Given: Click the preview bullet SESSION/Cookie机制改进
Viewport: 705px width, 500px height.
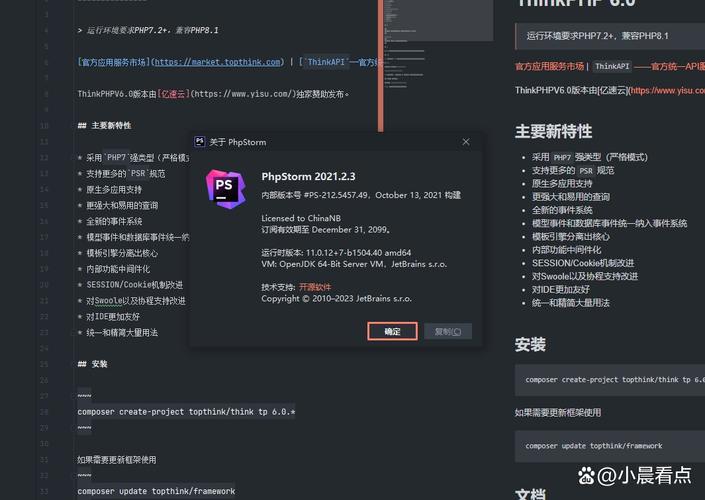Looking at the screenshot, I should (x=583, y=263).
